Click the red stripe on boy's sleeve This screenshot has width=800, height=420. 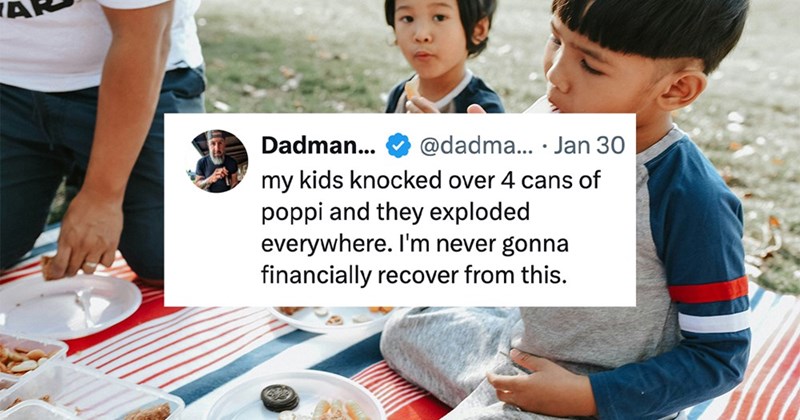click(x=708, y=290)
